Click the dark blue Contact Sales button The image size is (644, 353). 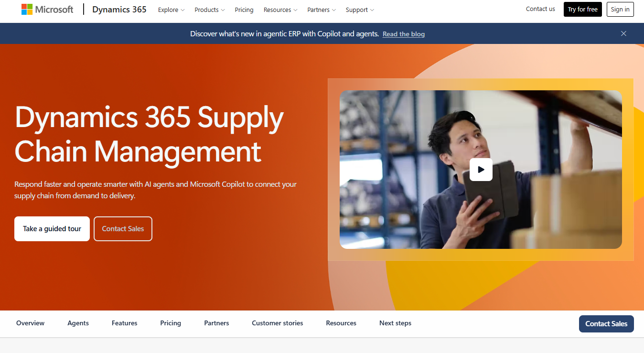[x=606, y=324]
